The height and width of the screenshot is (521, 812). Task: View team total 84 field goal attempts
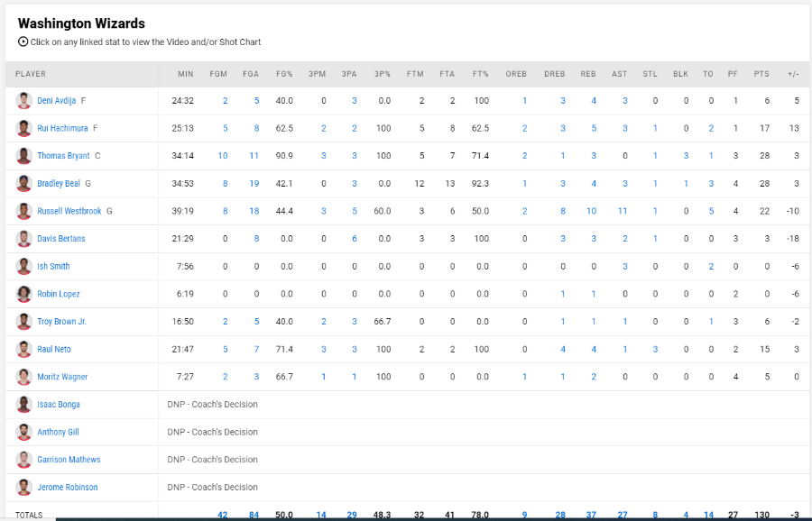(254, 515)
